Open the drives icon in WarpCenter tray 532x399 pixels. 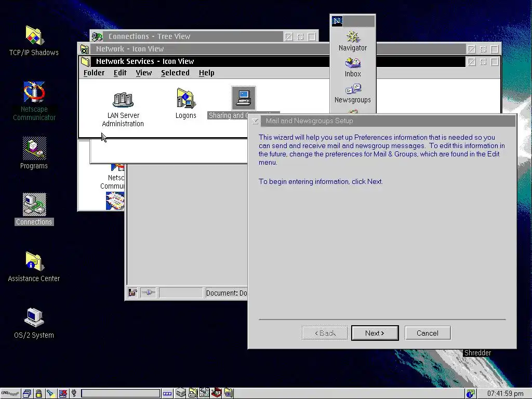(x=180, y=393)
